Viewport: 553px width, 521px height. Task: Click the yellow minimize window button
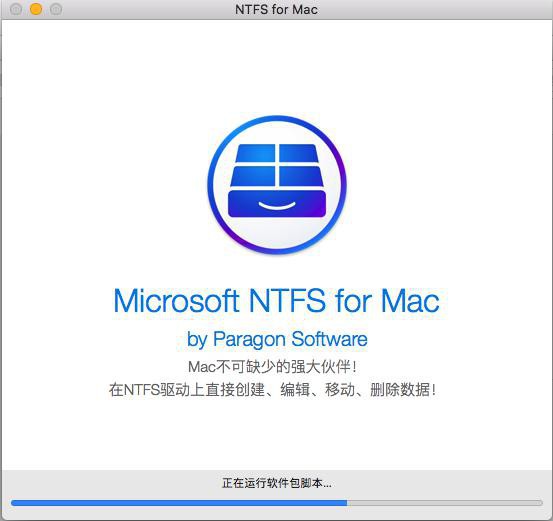click(36, 9)
